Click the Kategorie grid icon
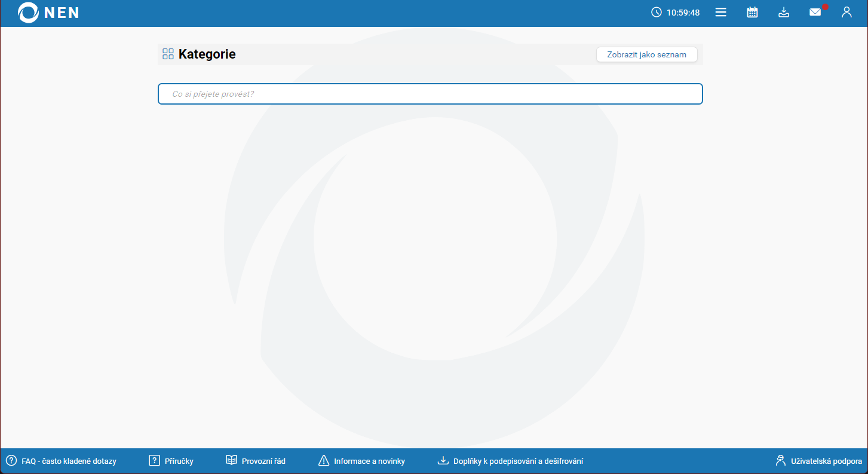The width and height of the screenshot is (868, 474). pyautogui.click(x=168, y=54)
